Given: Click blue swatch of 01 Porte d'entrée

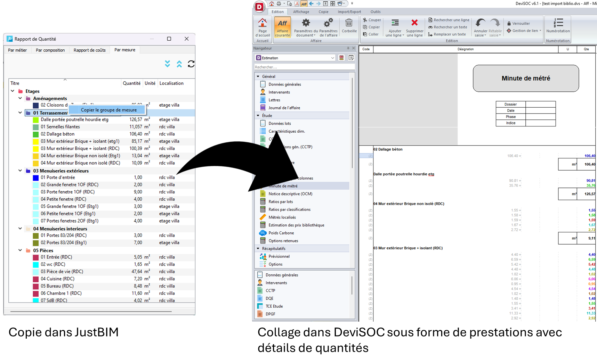Looking at the screenshot, I should pyautogui.click(x=35, y=177).
